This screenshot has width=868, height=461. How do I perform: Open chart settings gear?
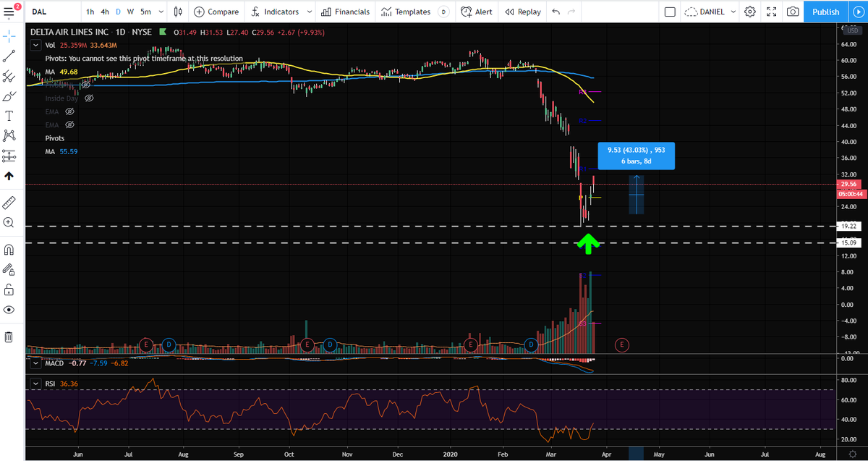[x=750, y=12]
